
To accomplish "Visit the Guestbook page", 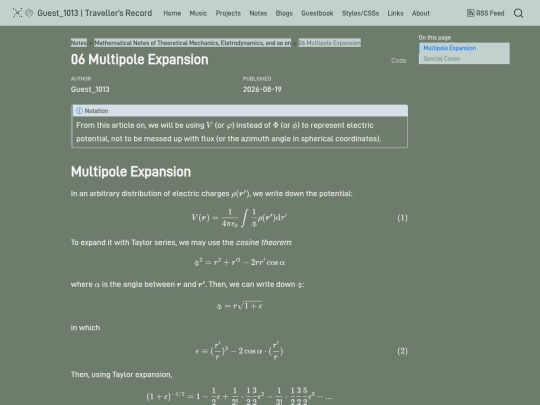I will 317,13.
